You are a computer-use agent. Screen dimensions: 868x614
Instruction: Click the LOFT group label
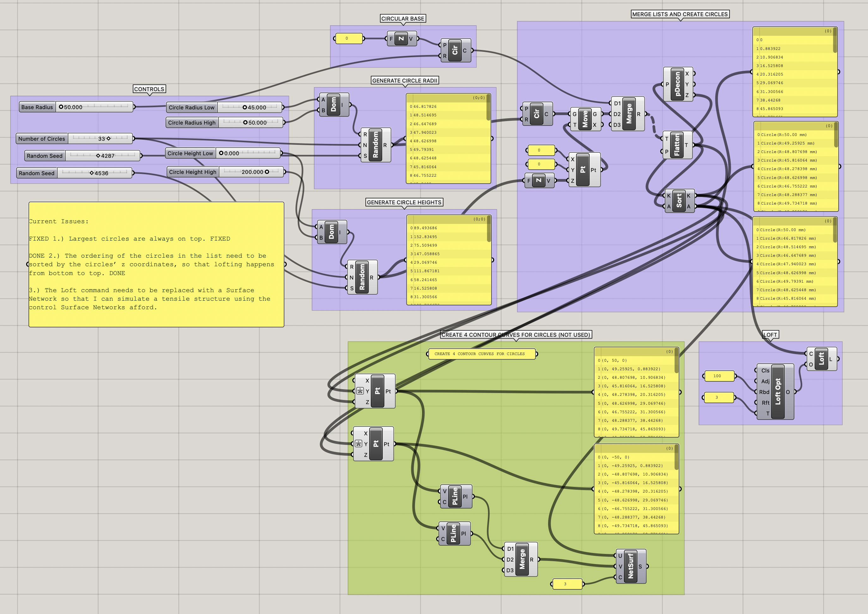tap(770, 335)
